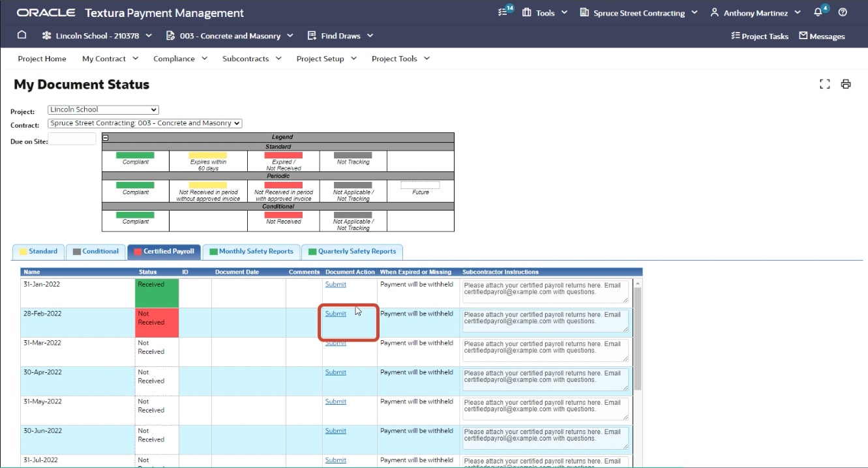Viewport: 868px width, 468px height.
Task: Switch to Quarterly Safety Reports tab
Action: pos(352,252)
